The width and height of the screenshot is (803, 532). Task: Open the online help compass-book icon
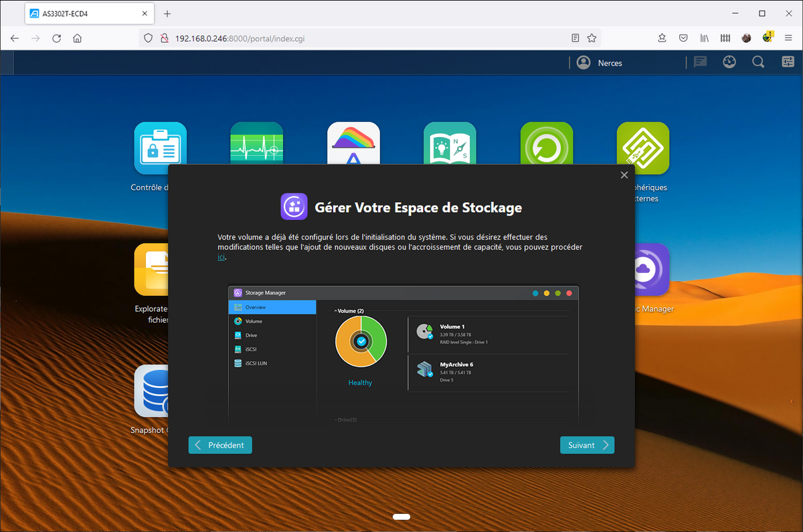tap(450, 143)
